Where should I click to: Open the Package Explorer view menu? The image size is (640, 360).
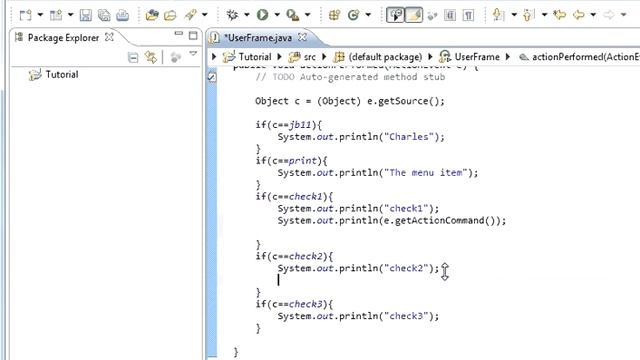(x=193, y=54)
